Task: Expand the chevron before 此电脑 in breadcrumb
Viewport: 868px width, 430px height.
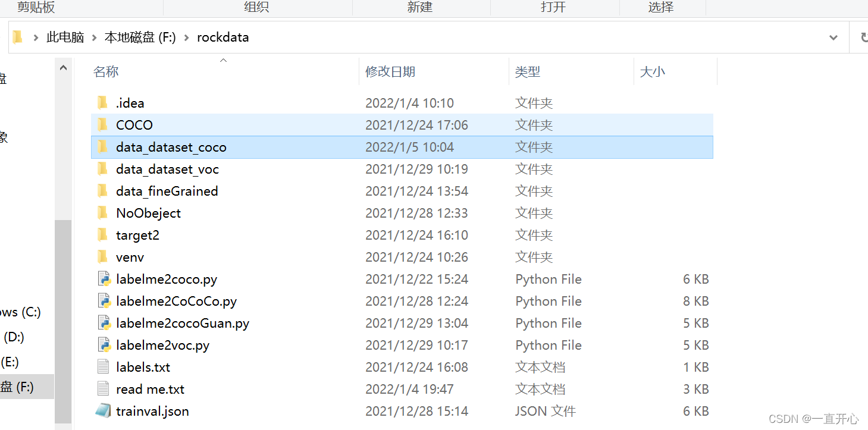Action: pos(36,37)
